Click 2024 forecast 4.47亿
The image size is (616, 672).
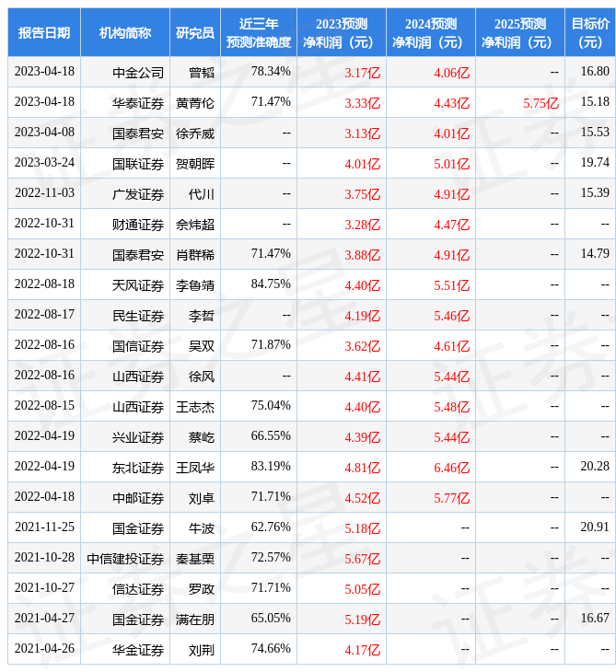[x=451, y=225]
